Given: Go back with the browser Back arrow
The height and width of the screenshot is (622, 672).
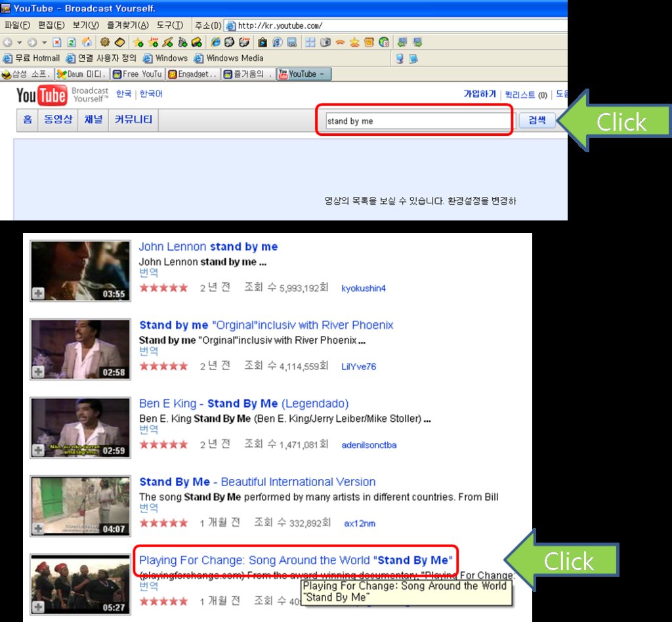Looking at the screenshot, I should click(x=7, y=42).
